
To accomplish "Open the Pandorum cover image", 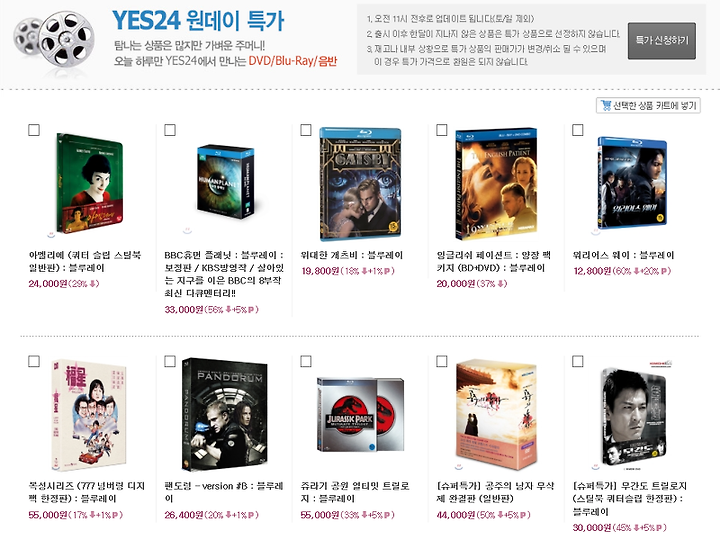I will click(x=225, y=415).
